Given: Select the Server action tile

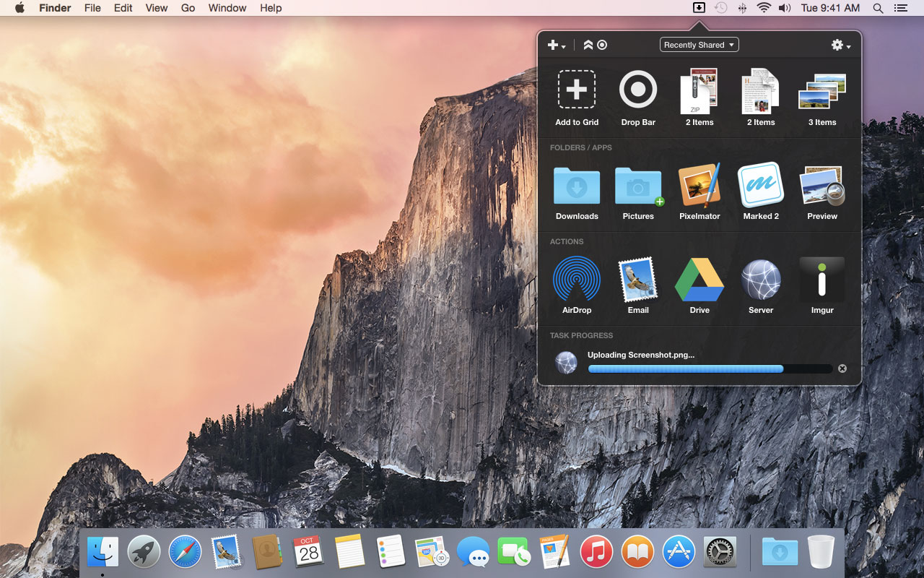Looking at the screenshot, I should pyautogui.click(x=761, y=286).
